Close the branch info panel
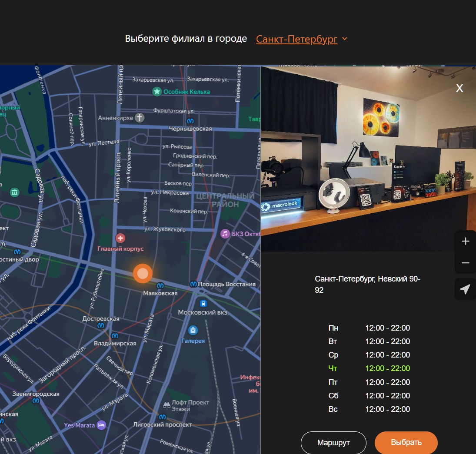The height and width of the screenshot is (454, 476). (x=459, y=89)
